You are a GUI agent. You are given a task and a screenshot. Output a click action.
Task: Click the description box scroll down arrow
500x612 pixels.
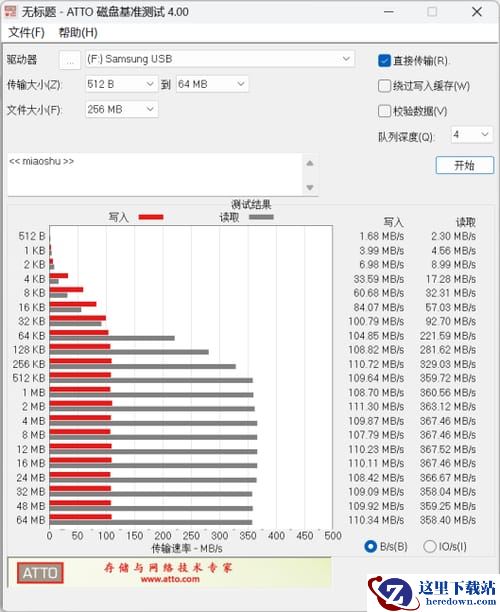[310, 187]
